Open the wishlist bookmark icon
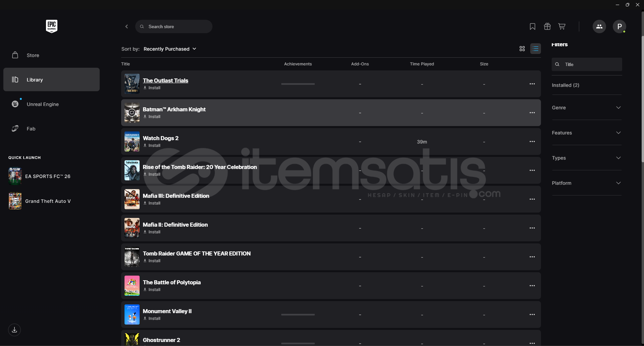This screenshot has height=346, width=644. pos(533,26)
